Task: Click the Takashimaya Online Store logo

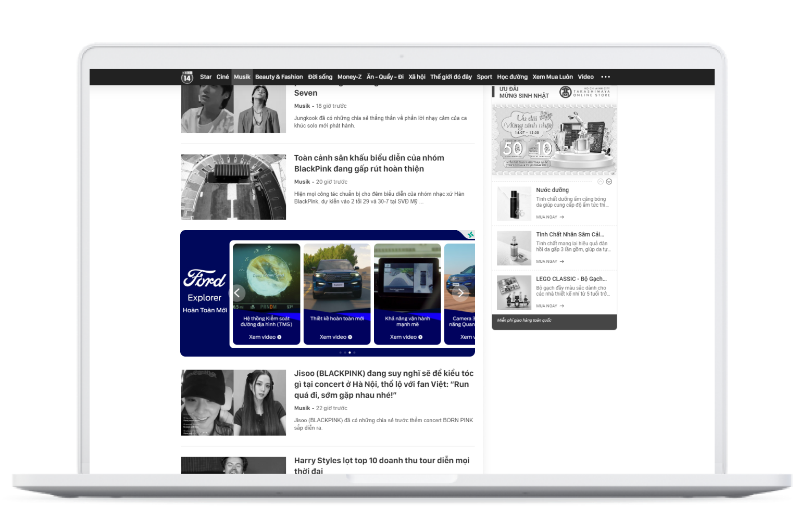Action: (x=584, y=92)
